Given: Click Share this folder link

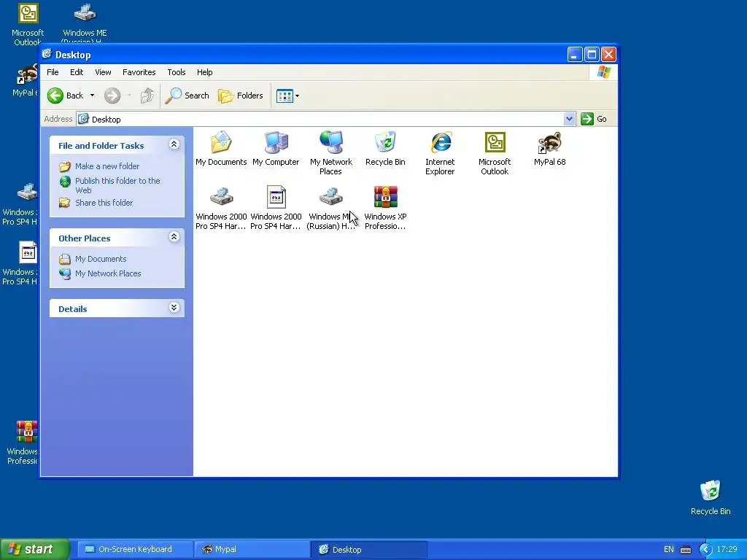Looking at the screenshot, I should point(104,203).
